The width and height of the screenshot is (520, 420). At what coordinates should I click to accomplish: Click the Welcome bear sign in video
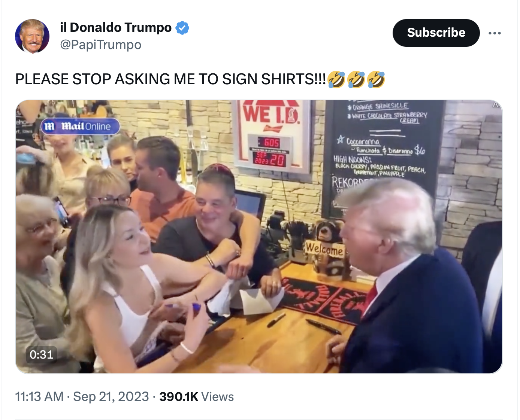[324, 249]
